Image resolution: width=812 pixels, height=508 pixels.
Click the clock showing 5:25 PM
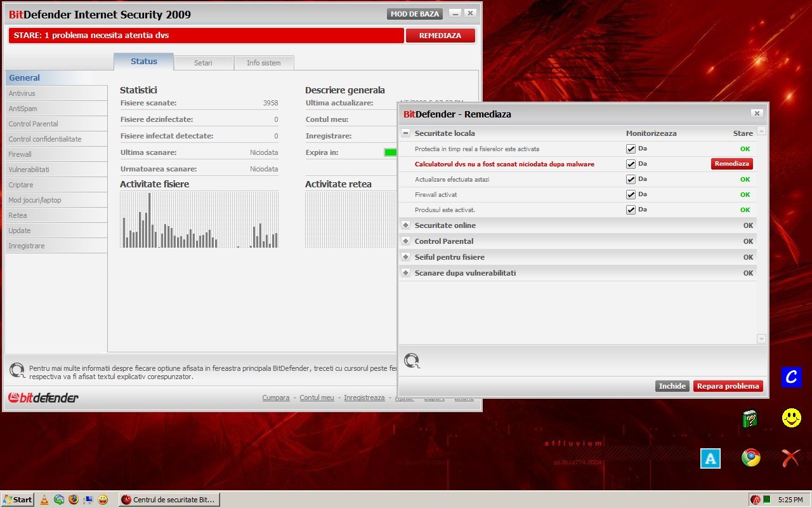[x=790, y=500]
